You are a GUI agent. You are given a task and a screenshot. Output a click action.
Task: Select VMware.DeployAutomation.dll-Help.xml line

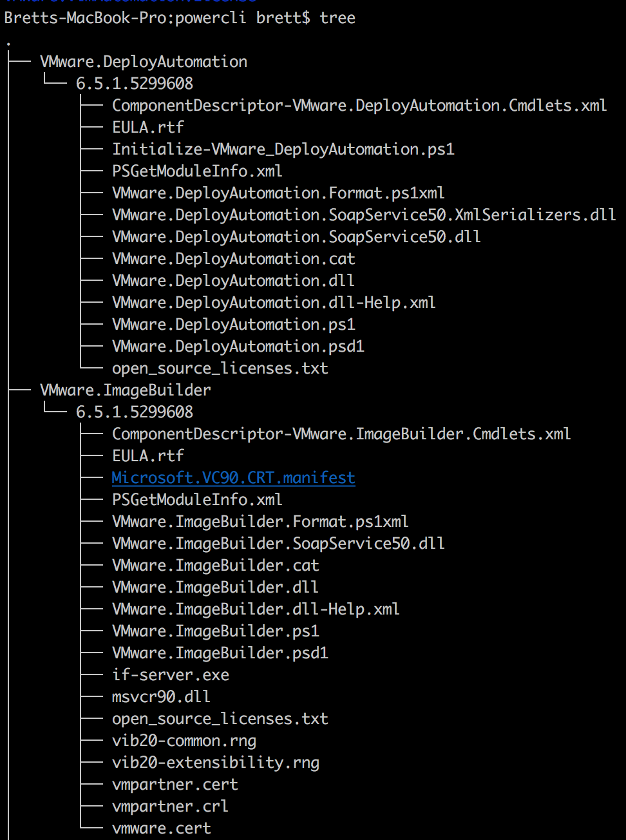coord(274,303)
